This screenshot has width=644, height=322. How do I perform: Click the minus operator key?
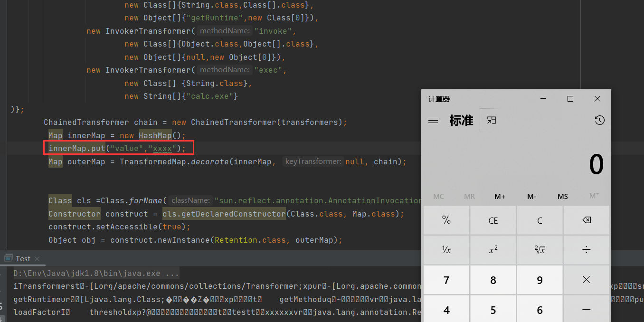point(587,309)
